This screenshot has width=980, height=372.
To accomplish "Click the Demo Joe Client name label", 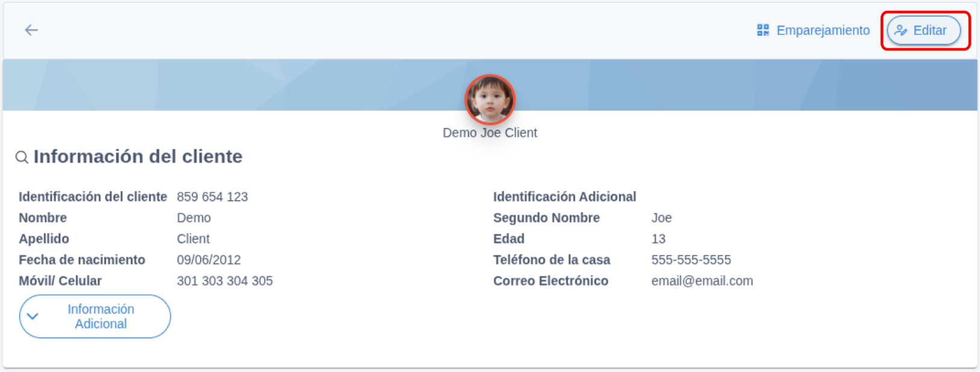I will (490, 132).
